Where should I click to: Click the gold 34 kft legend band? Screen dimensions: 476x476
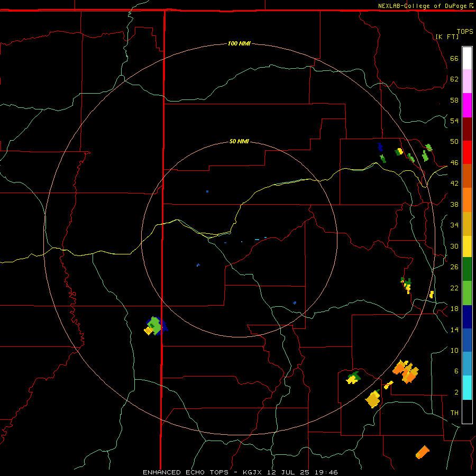coord(467,224)
